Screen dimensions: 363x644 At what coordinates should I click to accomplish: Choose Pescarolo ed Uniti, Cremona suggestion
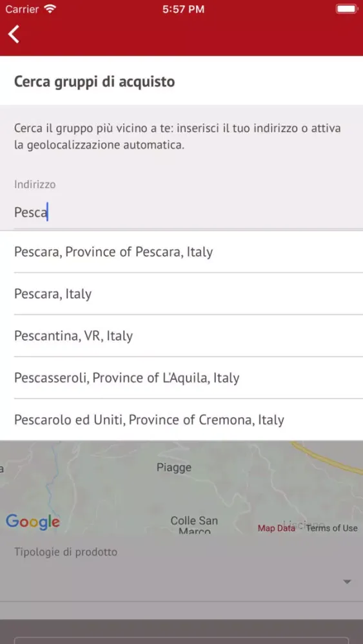181,420
